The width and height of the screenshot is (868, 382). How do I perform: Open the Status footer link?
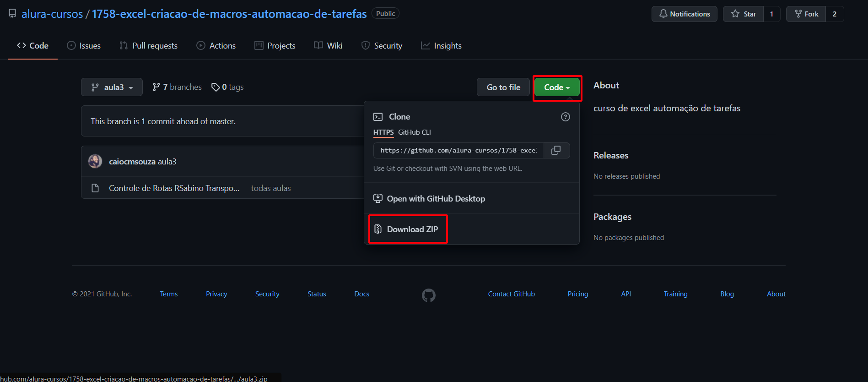pyautogui.click(x=317, y=294)
